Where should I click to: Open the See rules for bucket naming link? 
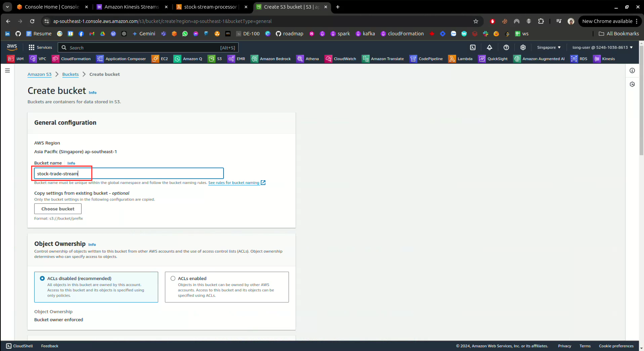[x=234, y=183]
